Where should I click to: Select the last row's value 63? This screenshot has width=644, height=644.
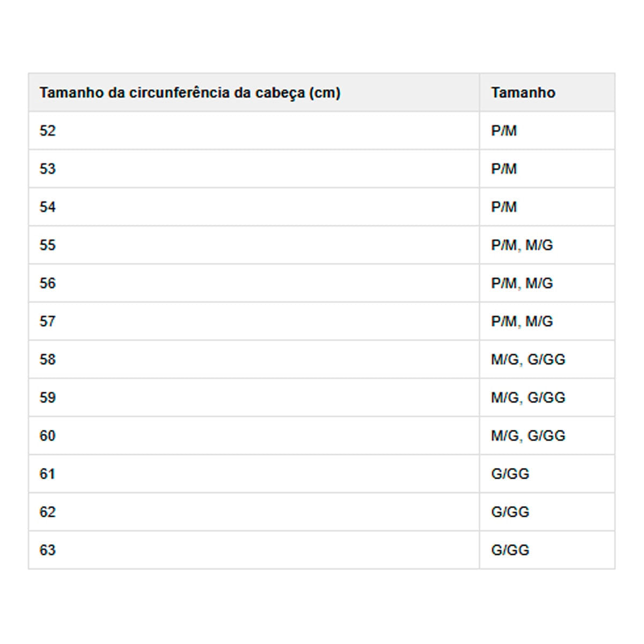tap(48, 550)
